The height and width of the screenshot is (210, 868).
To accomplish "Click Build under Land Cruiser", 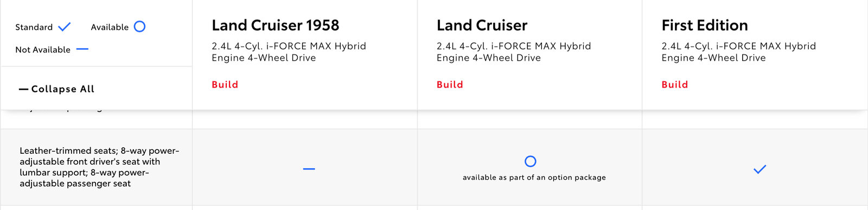I will (450, 84).
